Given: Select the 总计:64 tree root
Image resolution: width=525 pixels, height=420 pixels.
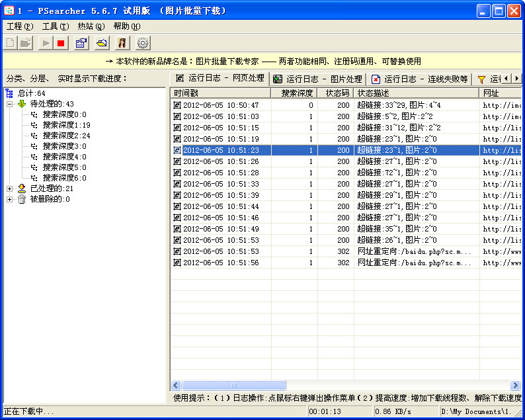Looking at the screenshot, I should click(32, 93).
